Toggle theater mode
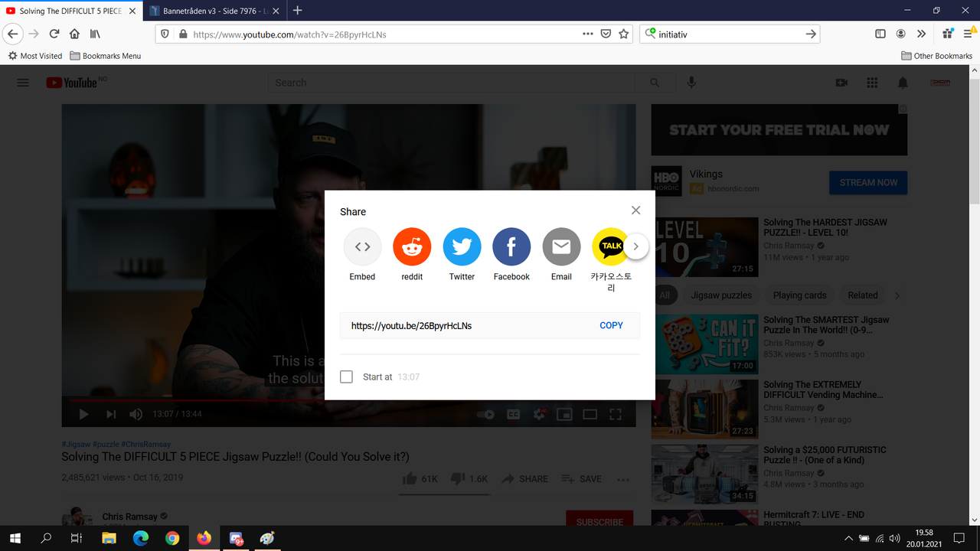 pyautogui.click(x=590, y=414)
